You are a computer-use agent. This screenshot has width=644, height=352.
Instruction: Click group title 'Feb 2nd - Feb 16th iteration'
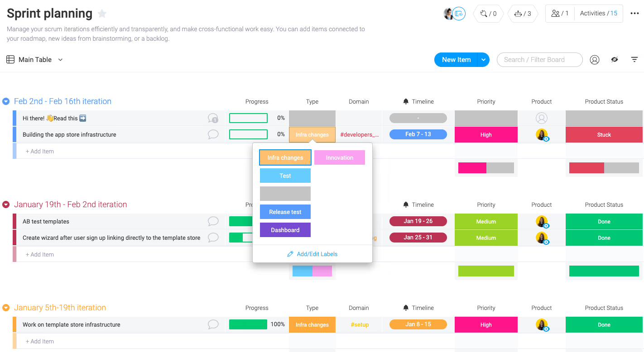(x=62, y=101)
